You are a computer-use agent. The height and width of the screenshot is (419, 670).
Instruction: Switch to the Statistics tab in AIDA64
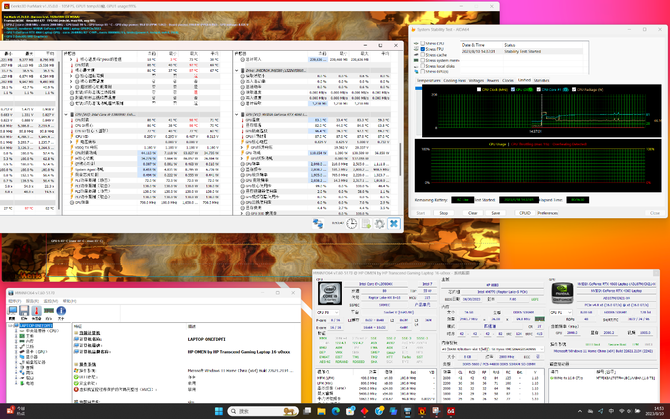coord(541,80)
